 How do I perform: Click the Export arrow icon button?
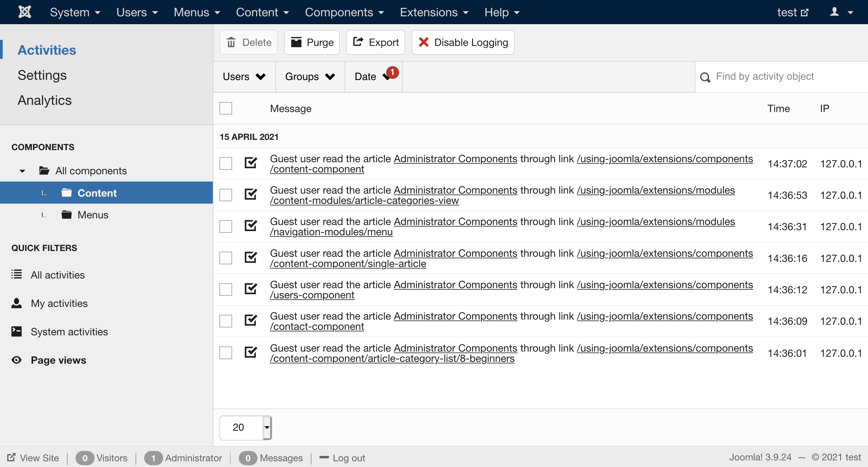coord(375,42)
